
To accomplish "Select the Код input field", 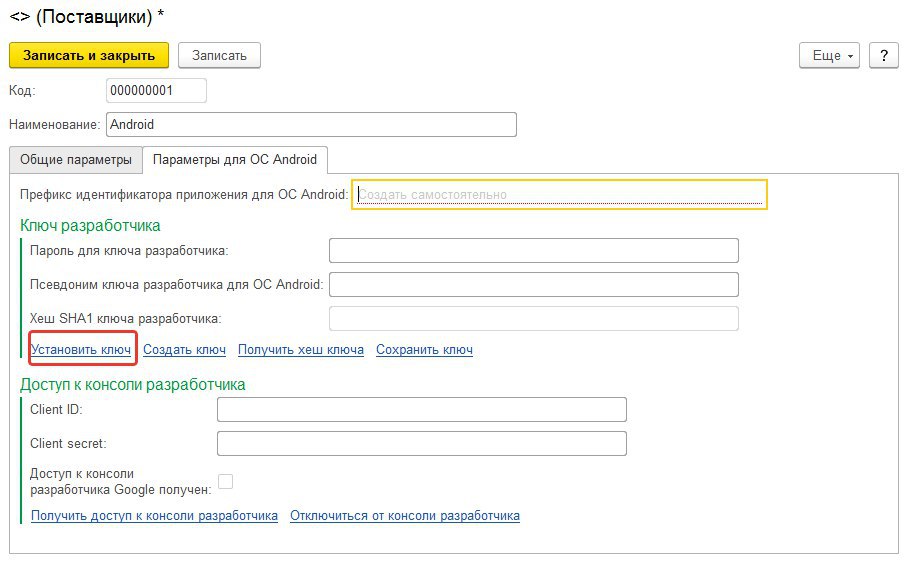I will click(156, 91).
